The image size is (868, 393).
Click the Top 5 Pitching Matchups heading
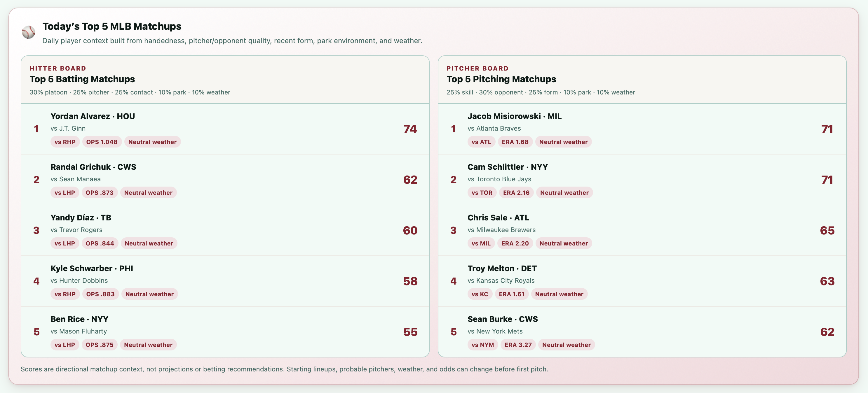[501, 79]
